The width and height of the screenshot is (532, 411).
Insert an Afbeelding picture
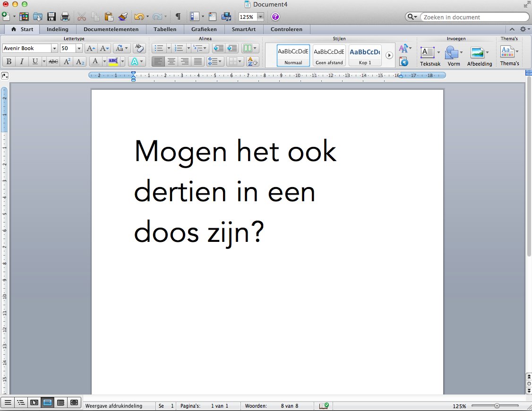pyautogui.click(x=480, y=56)
